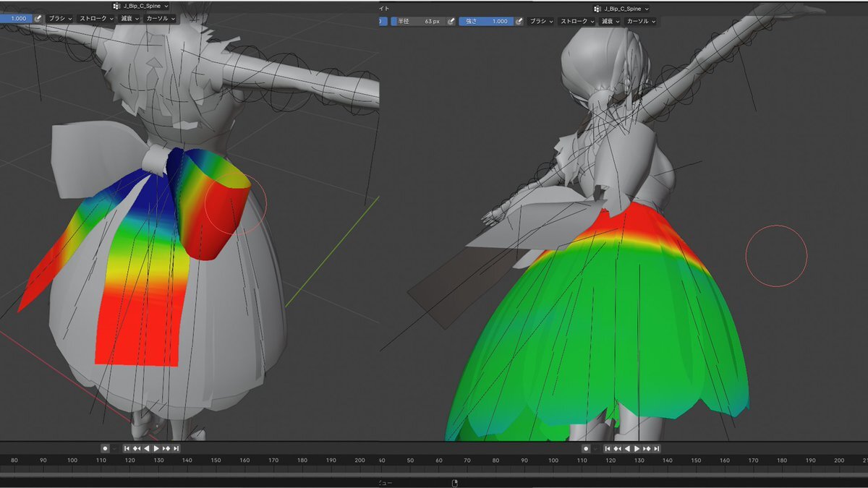The width and height of the screenshot is (868, 488).
Task: Jump to end frame in left timeline
Action: pos(176,448)
